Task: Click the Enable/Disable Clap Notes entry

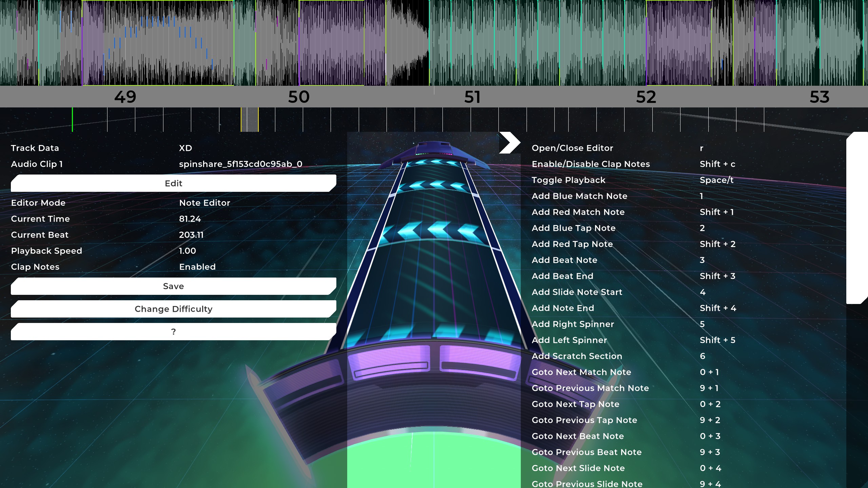Action: tap(590, 164)
